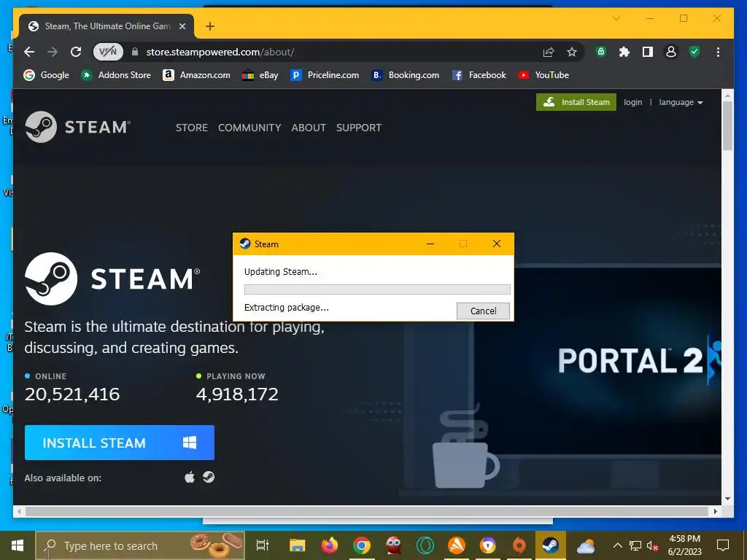Click the login link
747x560 pixels.
click(632, 102)
